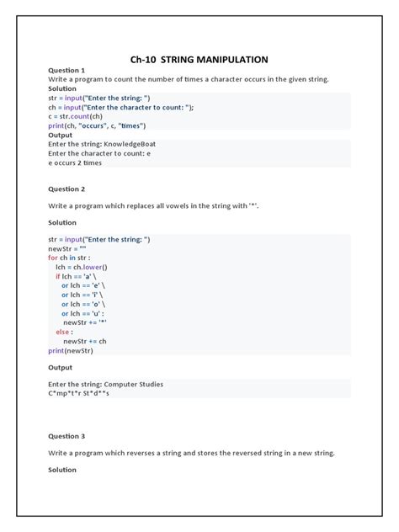Click the sentence about reversing a string

click(x=191, y=453)
